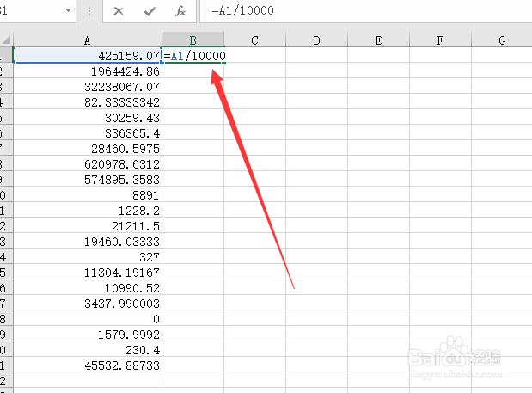Click cell with value 45532.88733
This screenshot has height=393, width=532.
tap(88, 365)
